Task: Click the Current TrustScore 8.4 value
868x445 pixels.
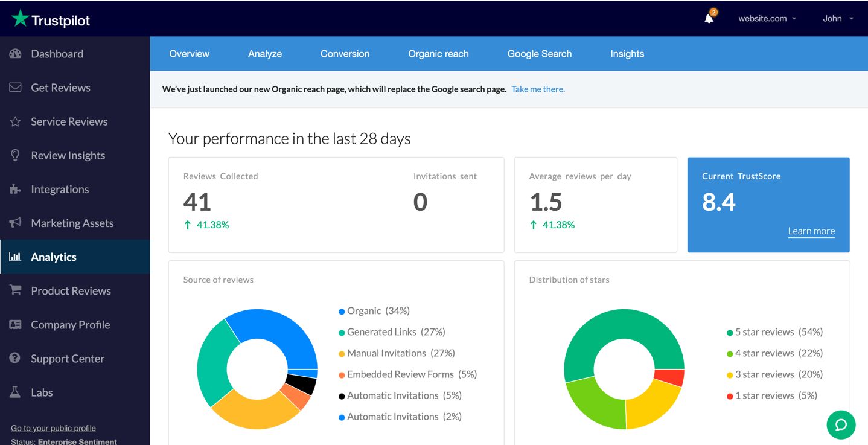Action: coord(719,202)
